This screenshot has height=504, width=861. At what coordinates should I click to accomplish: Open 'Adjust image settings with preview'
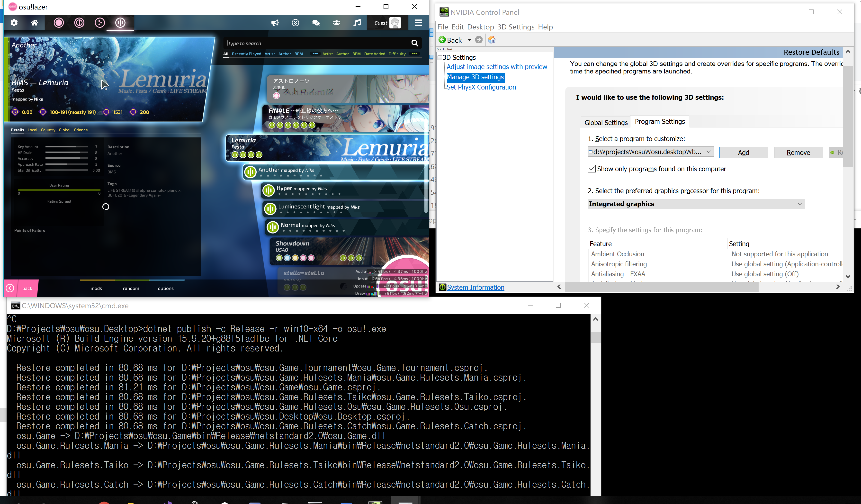tap(497, 67)
